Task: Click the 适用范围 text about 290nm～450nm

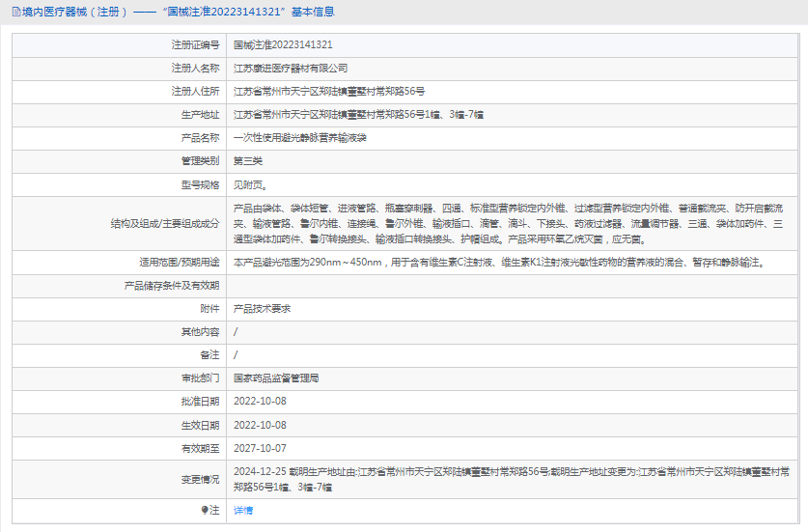Action: pyautogui.click(x=500, y=263)
